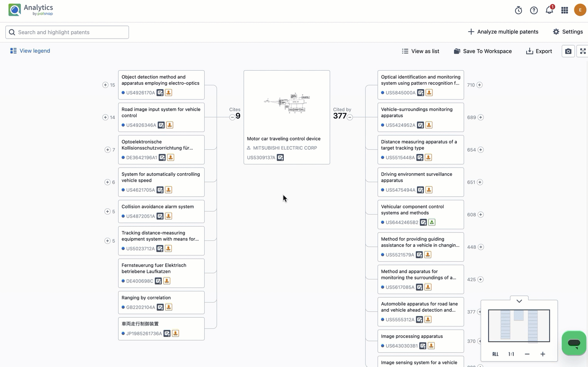This screenshot has height=367, width=588.
Task: Open the apps grid menu
Action: [564, 10]
